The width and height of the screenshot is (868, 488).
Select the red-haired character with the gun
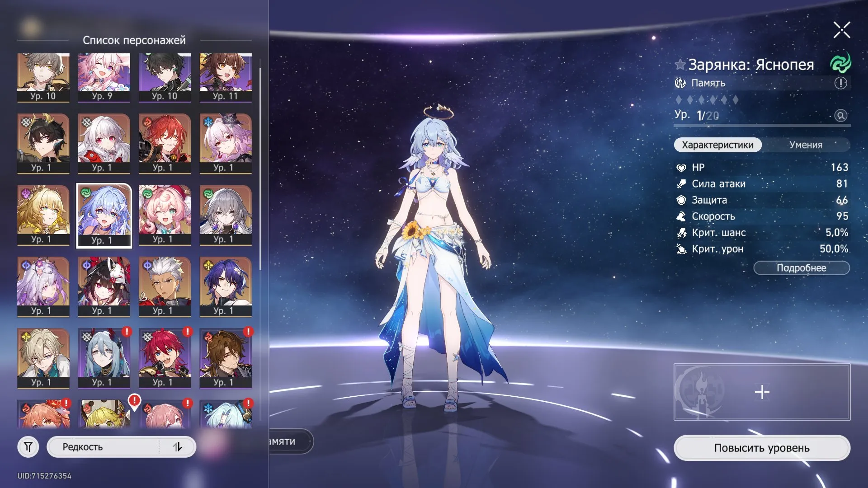[x=165, y=144]
